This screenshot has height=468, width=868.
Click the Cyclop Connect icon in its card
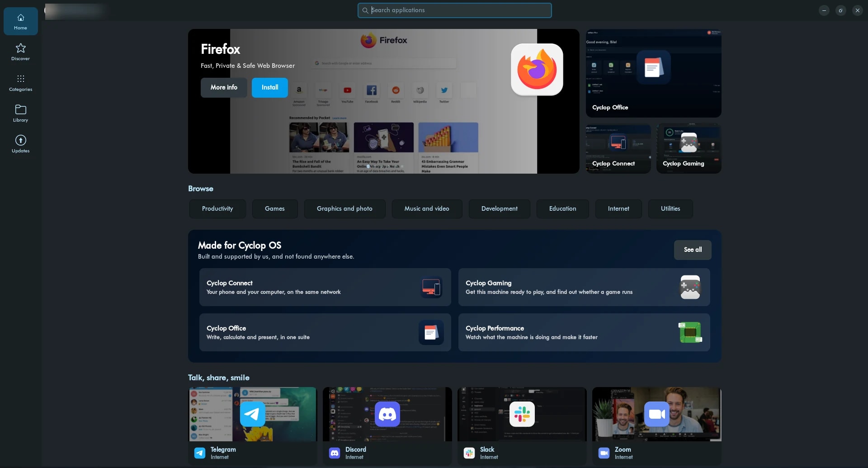[431, 287]
